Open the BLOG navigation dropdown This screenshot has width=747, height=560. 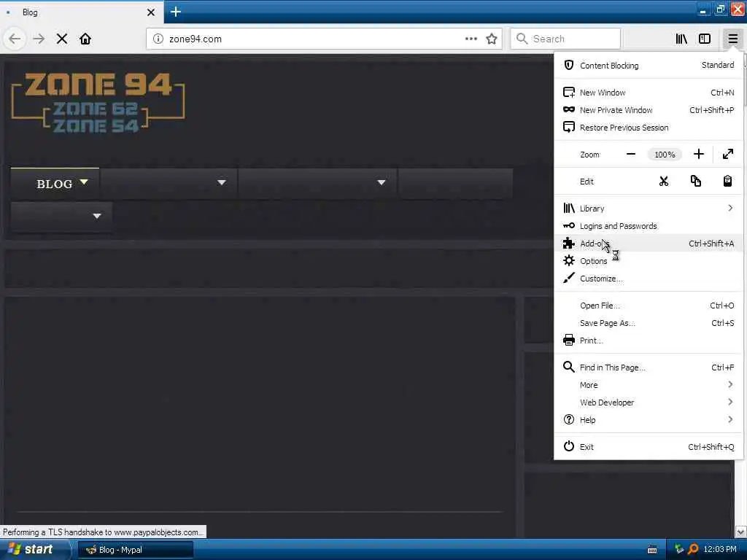coord(55,183)
